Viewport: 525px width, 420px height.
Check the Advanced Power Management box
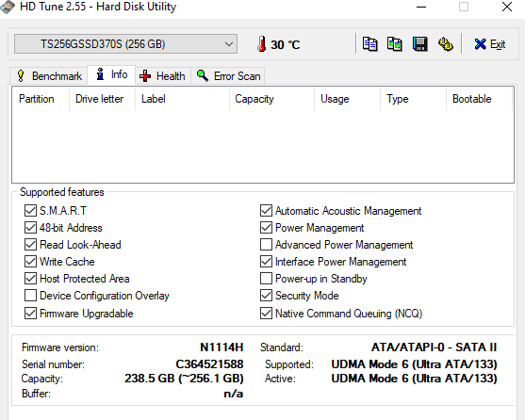(x=266, y=245)
